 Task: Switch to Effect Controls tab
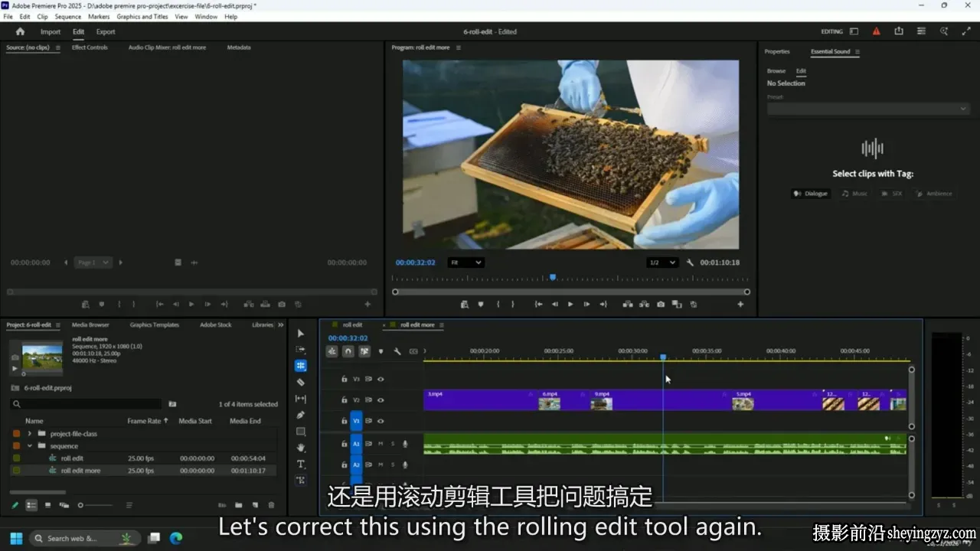90,47
